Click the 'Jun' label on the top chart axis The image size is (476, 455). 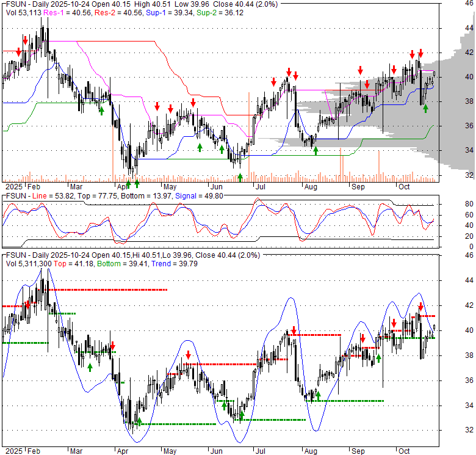(217, 186)
